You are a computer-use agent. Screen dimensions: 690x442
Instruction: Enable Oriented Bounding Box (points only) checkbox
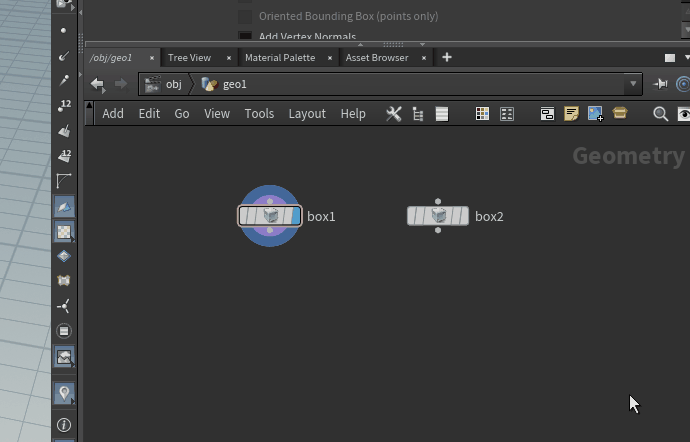point(245,16)
